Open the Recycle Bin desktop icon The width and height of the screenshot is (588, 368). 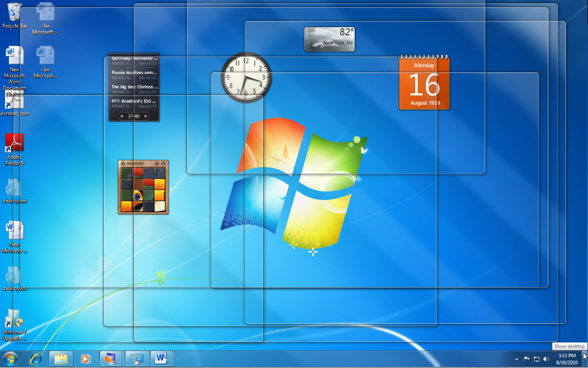tap(14, 15)
